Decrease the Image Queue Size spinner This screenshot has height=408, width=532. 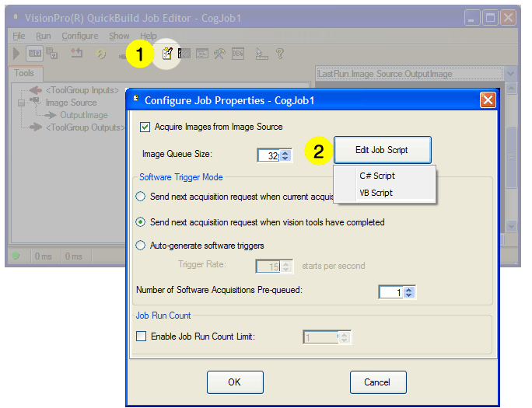285,159
